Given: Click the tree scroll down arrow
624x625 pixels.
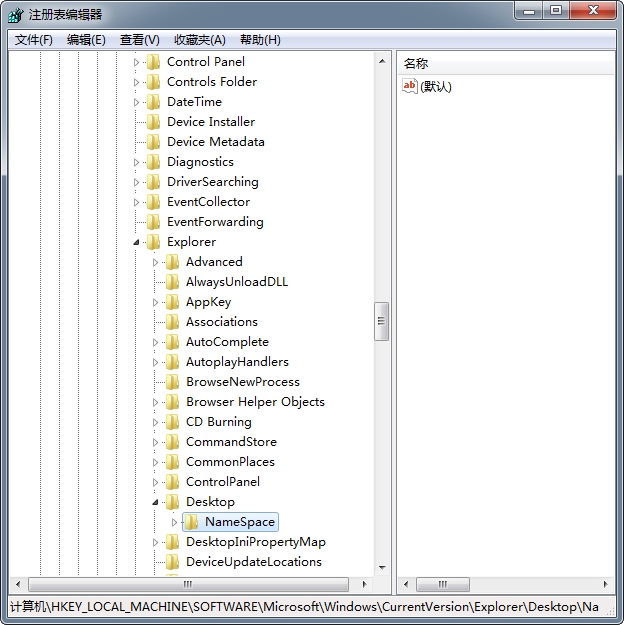Looking at the screenshot, I should [382, 567].
